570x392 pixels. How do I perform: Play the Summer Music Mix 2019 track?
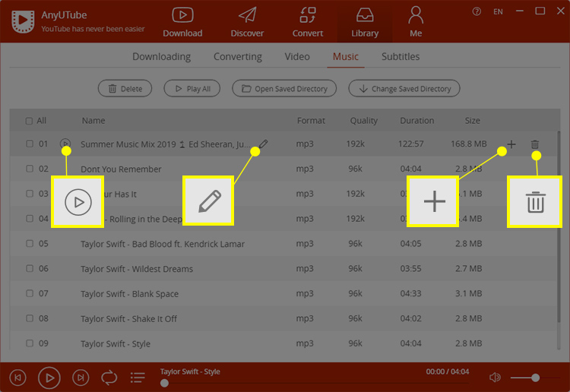pyautogui.click(x=65, y=144)
